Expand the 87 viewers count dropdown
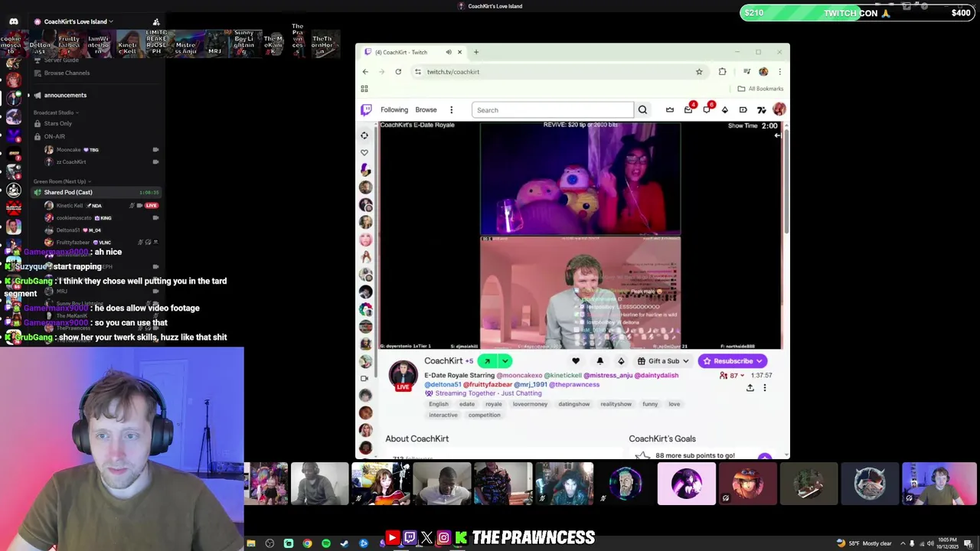 pyautogui.click(x=733, y=376)
